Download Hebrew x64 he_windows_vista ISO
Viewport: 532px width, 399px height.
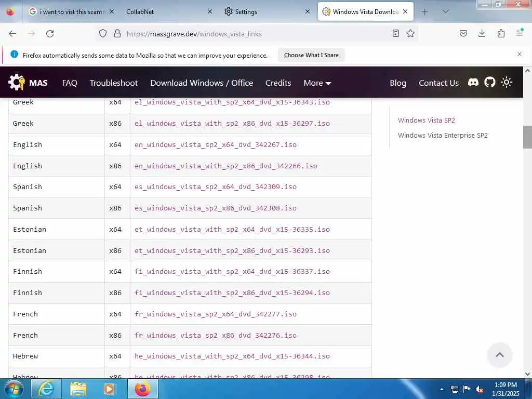click(x=232, y=356)
